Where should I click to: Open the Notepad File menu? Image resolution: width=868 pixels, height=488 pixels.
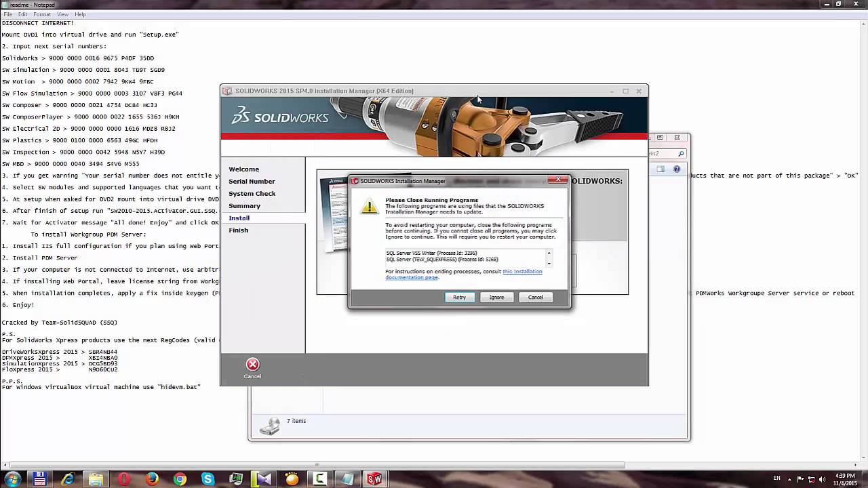tap(7, 14)
